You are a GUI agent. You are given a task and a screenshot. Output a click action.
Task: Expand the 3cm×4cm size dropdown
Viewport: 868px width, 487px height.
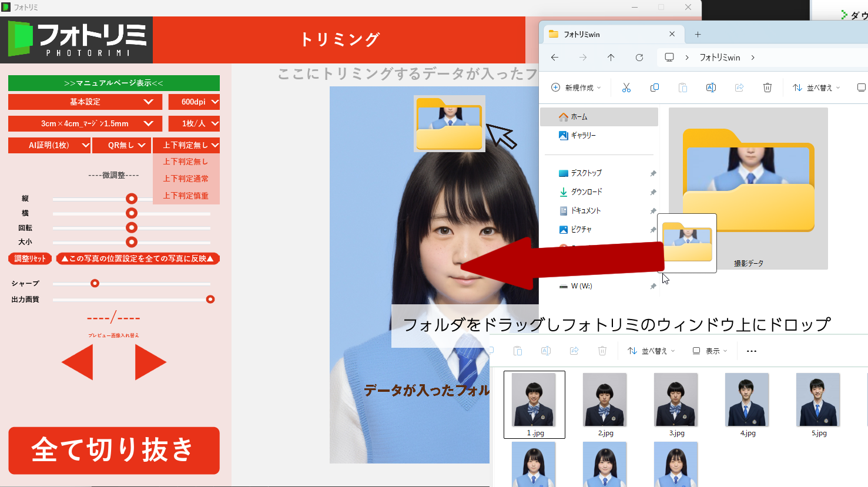point(85,124)
